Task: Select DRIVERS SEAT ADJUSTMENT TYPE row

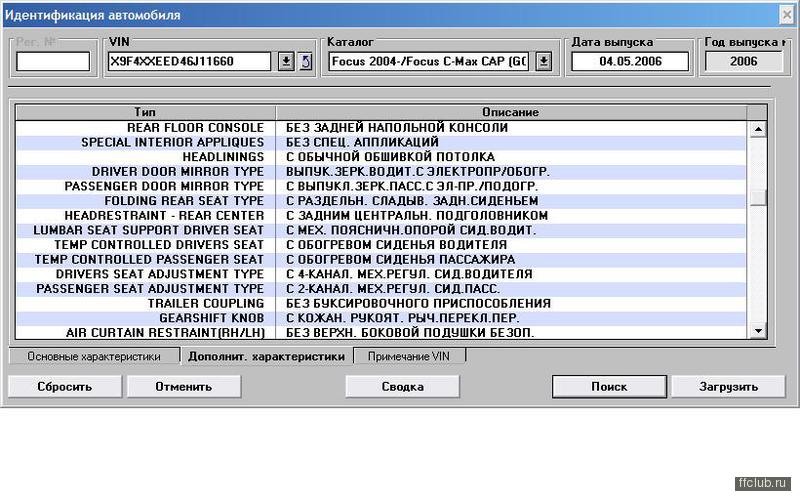Action: [x=381, y=274]
